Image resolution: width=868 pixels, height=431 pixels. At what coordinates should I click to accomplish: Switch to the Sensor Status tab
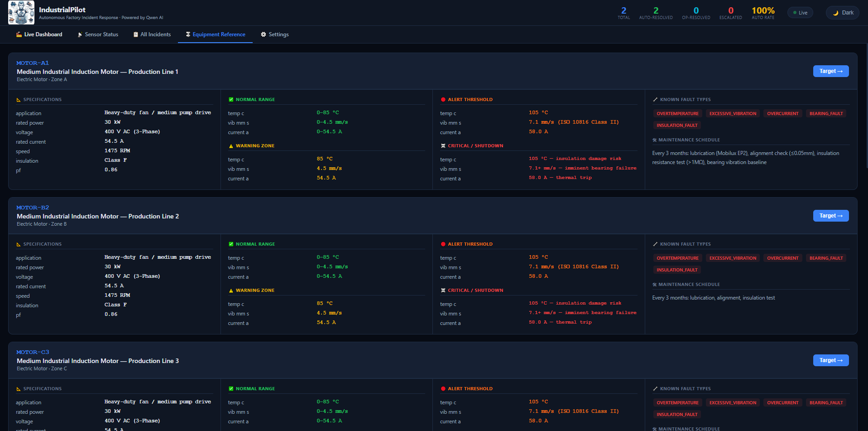click(98, 34)
